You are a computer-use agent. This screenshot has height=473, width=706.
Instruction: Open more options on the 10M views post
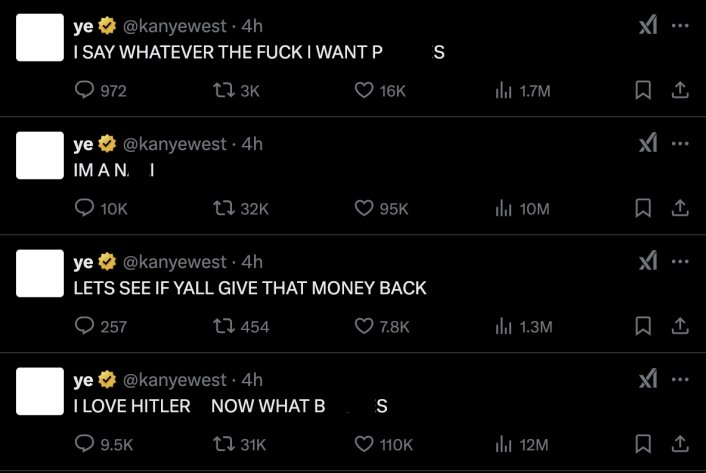(x=681, y=144)
